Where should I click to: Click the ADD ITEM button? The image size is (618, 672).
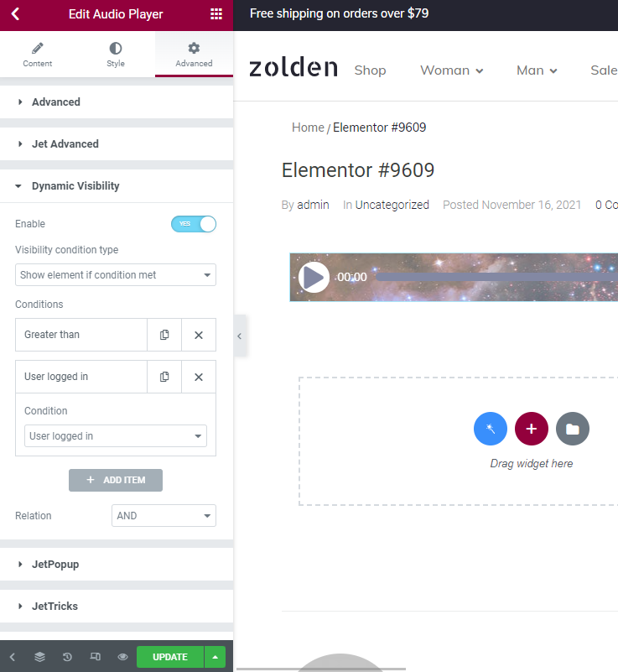click(x=116, y=480)
